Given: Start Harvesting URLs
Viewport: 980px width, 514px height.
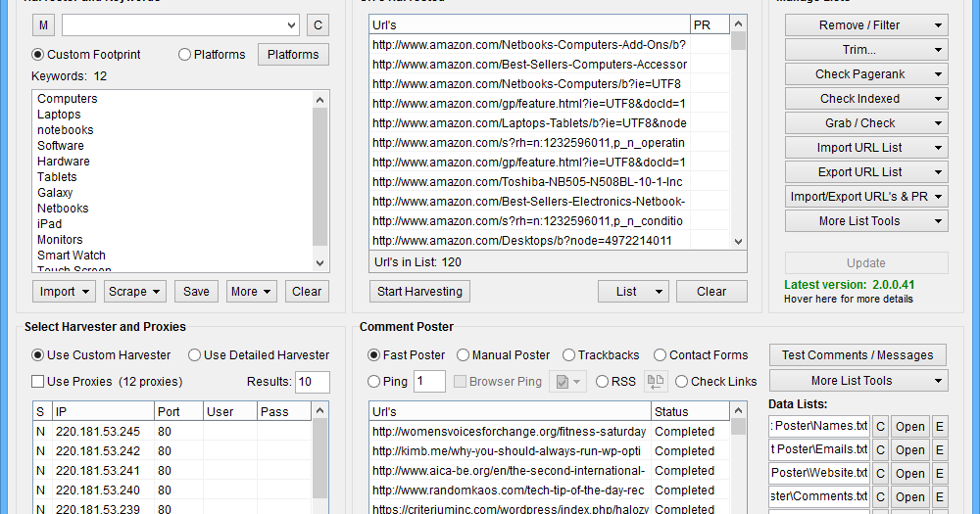Looking at the screenshot, I should pos(420,292).
